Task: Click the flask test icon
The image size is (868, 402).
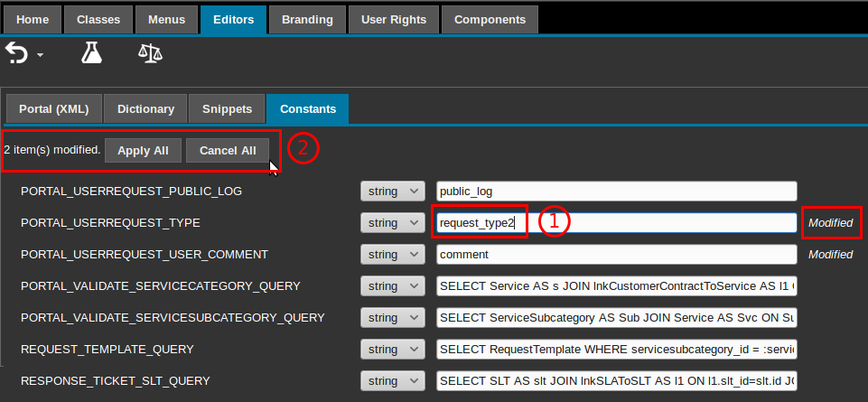Action: point(91,54)
